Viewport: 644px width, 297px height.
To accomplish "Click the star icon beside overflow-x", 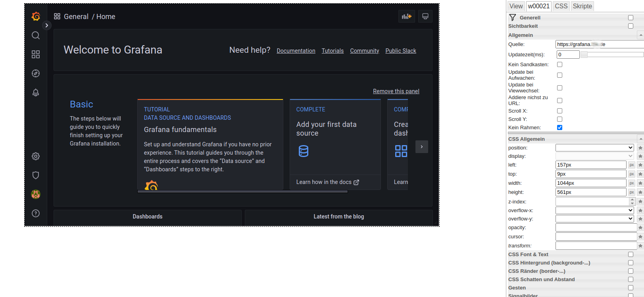I will (640, 211).
